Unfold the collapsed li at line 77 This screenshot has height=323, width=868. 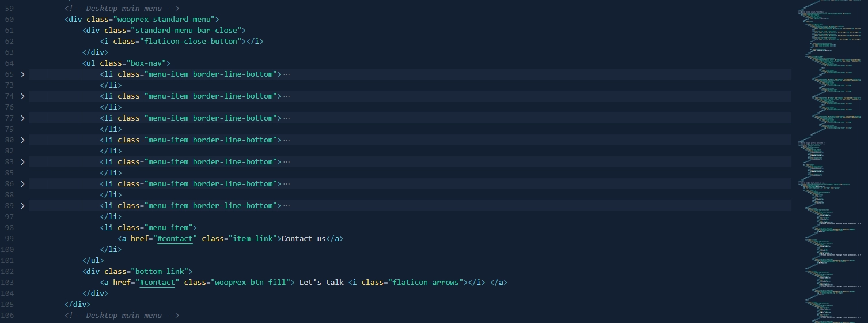point(22,118)
